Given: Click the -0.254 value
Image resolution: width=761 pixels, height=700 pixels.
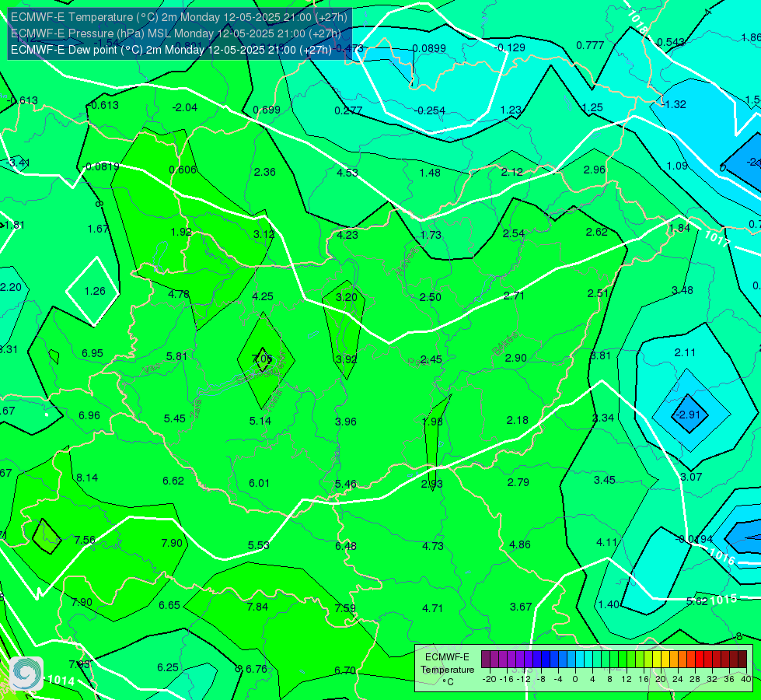Looking at the screenshot, I should pos(430,110).
